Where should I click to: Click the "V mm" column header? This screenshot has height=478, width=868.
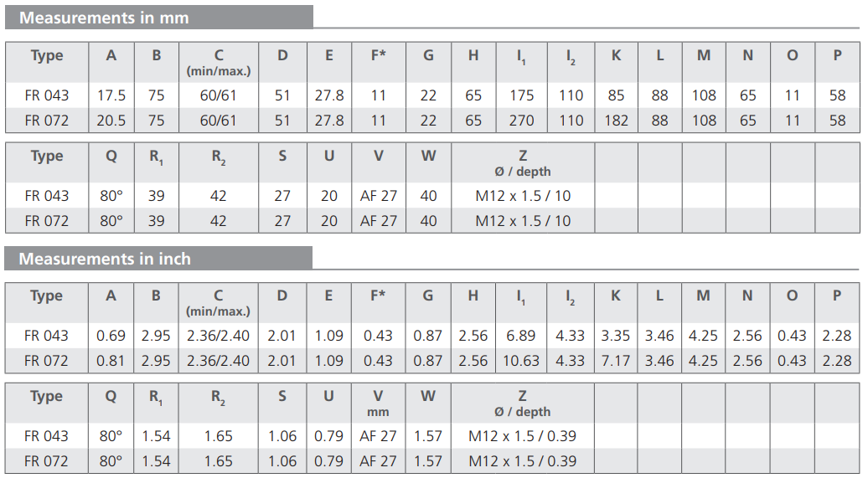(x=379, y=403)
